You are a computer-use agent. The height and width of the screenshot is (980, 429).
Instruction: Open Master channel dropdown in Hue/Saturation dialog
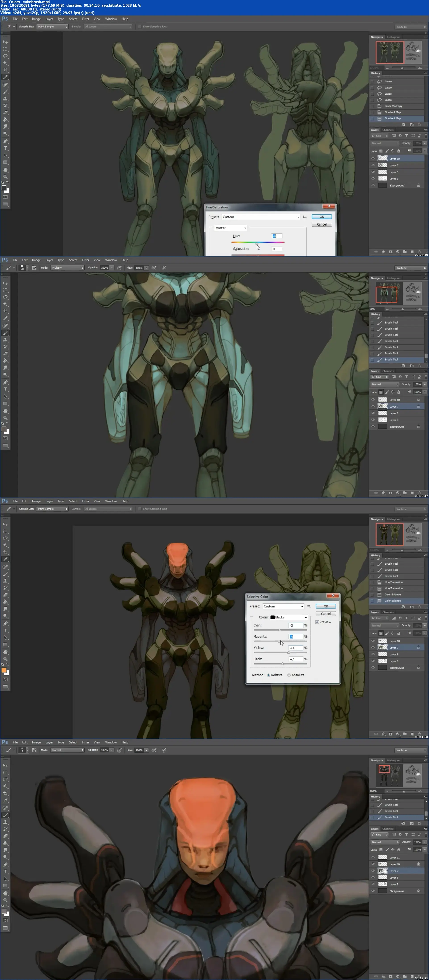[231, 228]
